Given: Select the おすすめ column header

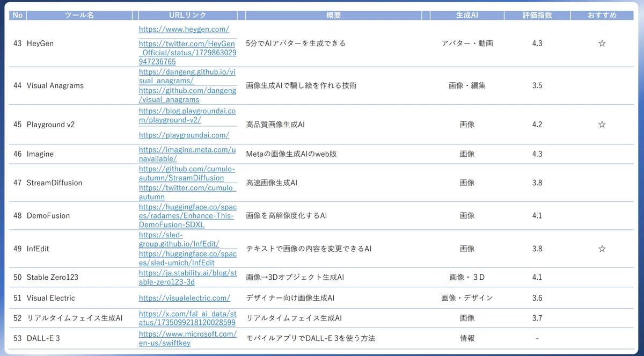Looking at the screenshot, I should [602, 15].
